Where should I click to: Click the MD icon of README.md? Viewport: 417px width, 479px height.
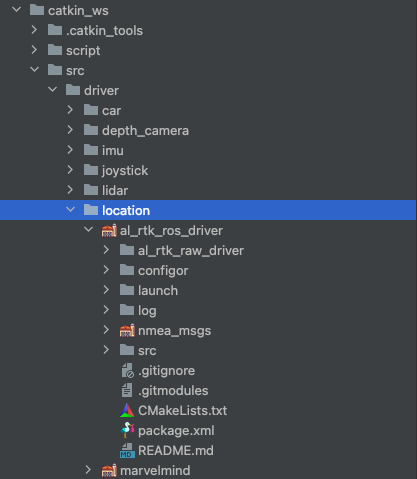click(x=127, y=450)
